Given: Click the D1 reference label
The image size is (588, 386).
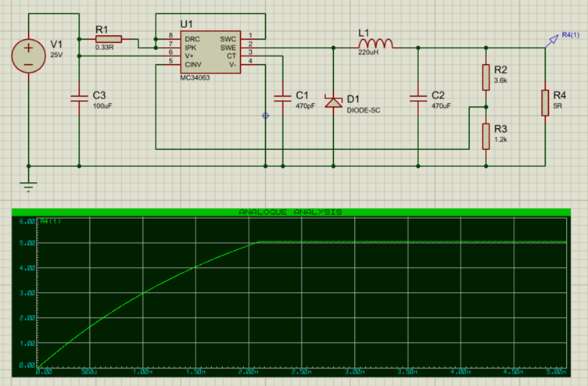Looking at the screenshot, I should click(353, 99).
